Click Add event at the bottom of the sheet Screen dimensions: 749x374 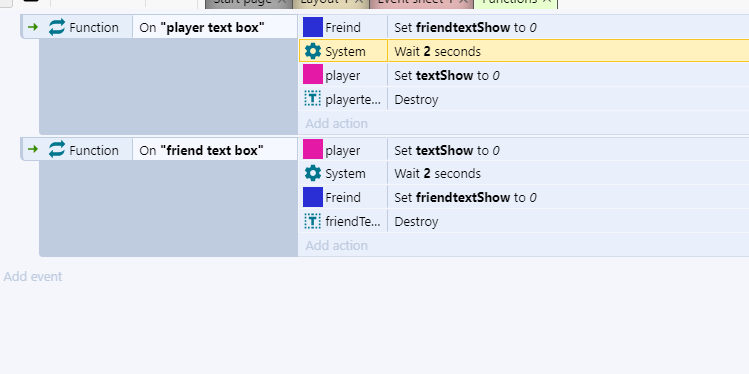click(x=33, y=277)
